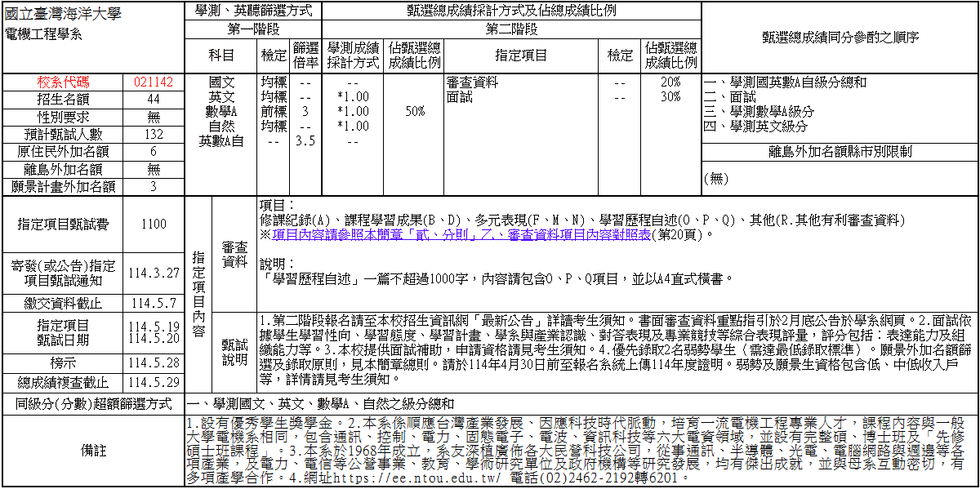Select the combined subject 英數A自

point(221,140)
